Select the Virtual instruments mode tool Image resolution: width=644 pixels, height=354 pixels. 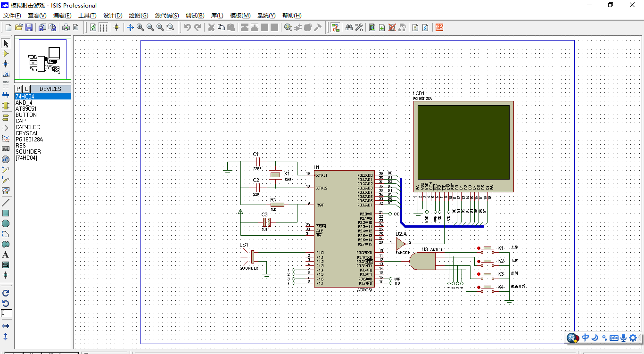point(6,190)
